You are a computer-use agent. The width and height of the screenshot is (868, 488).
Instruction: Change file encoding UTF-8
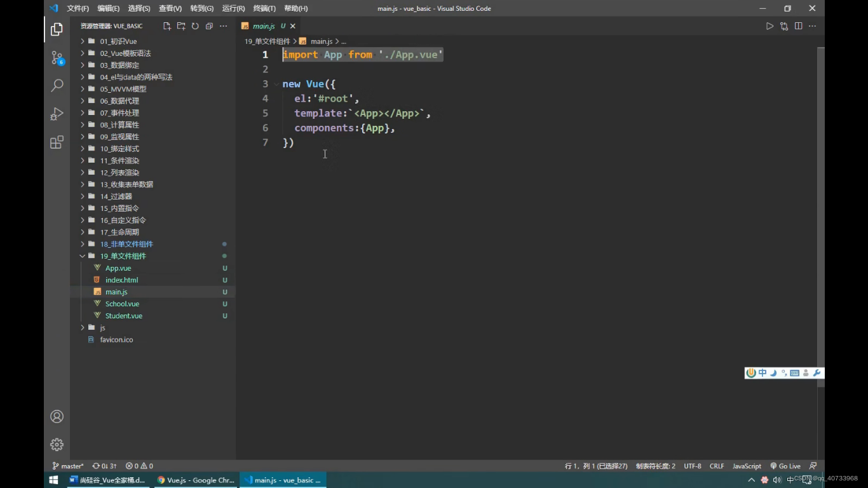pyautogui.click(x=693, y=466)
